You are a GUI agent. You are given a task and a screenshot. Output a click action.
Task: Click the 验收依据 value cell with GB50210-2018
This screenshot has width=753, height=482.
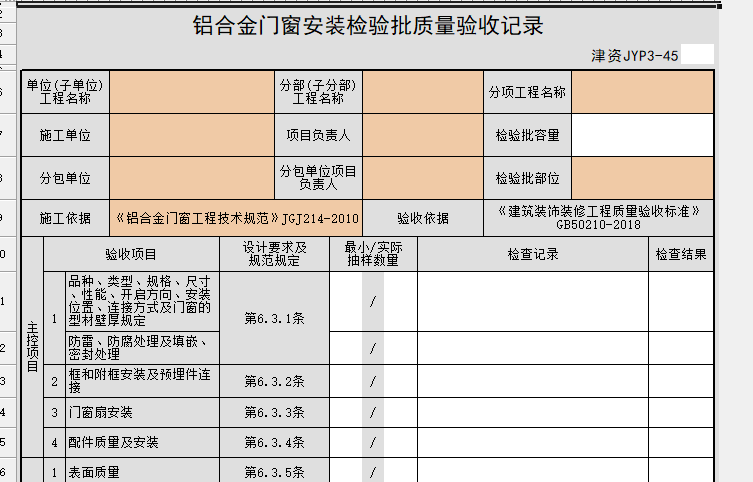598,218
